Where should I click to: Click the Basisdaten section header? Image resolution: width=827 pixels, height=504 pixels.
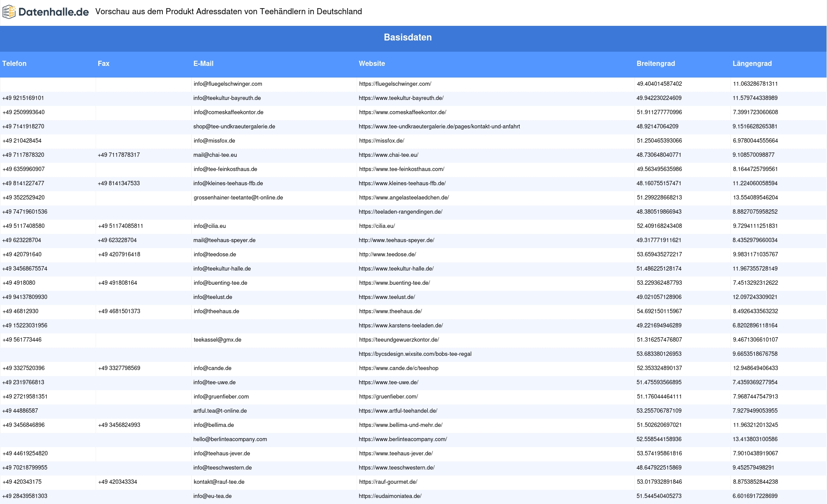tap(407, 37)
